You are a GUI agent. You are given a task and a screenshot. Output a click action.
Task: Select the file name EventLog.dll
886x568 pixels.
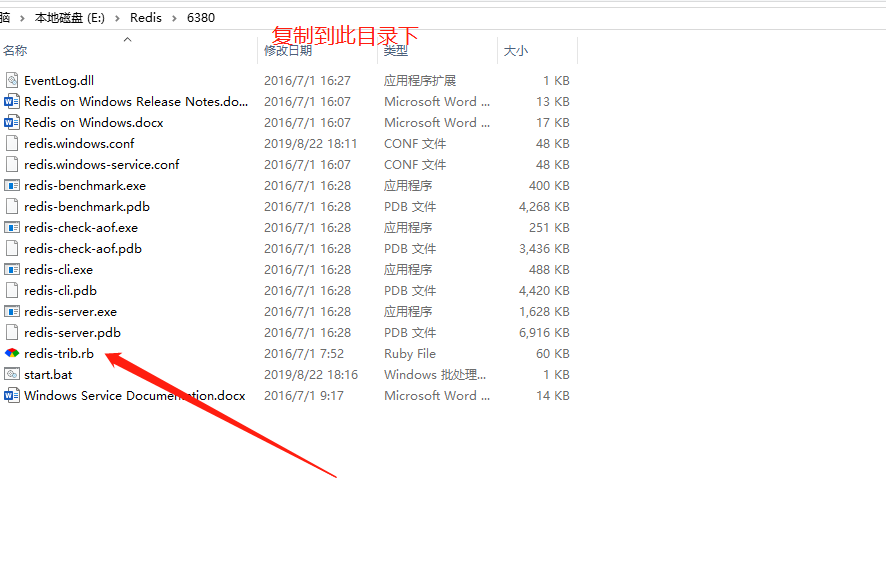click(x=59, y=81)
